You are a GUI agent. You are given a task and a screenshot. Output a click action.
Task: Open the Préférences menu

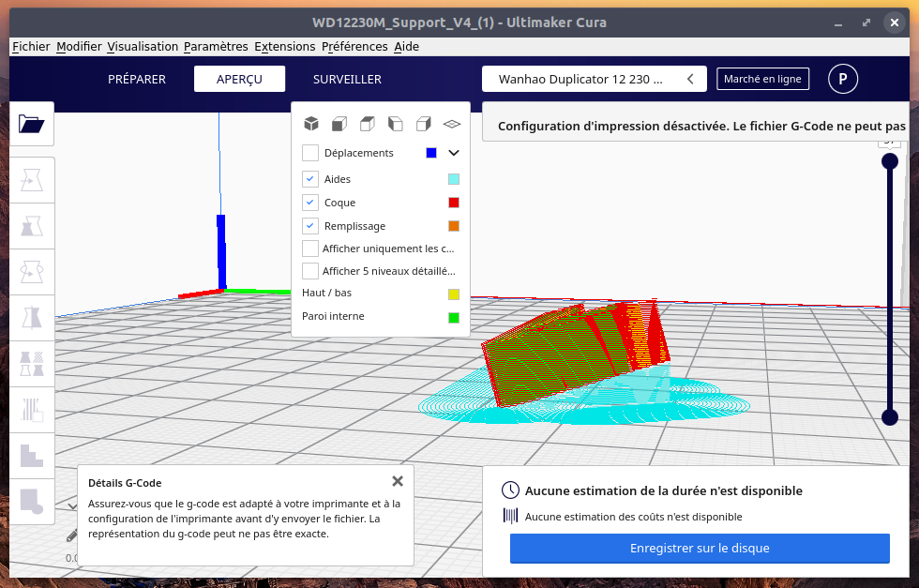pos(354,46)
